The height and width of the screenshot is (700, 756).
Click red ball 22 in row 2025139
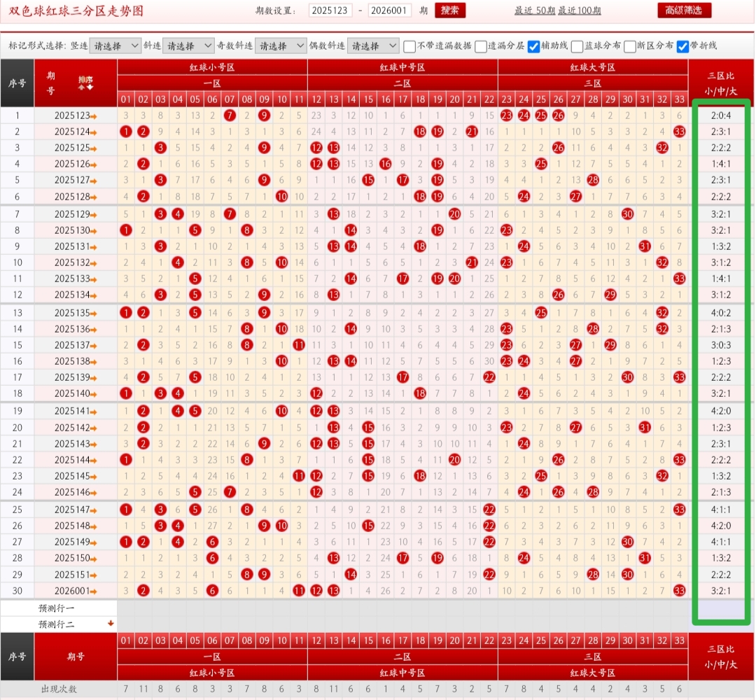[x=489, y=377]
